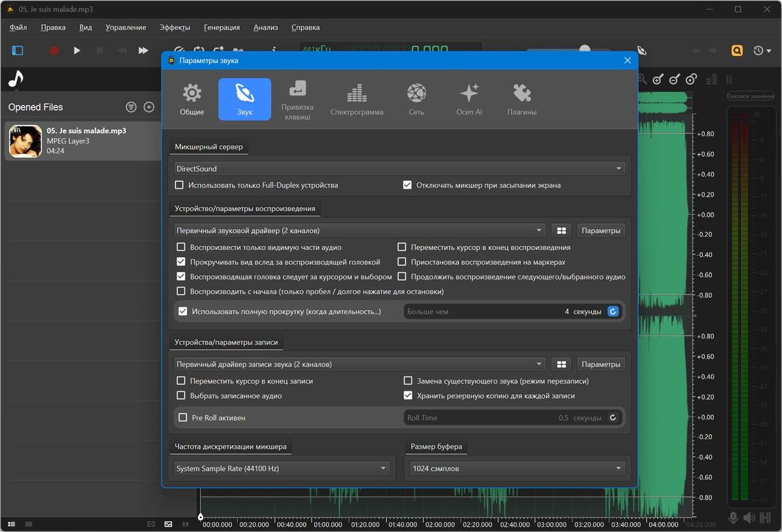The width and height of the screenshot is (782, 532).
Task: Close the Параметры звука dialog
Action: tap(628, 60)
